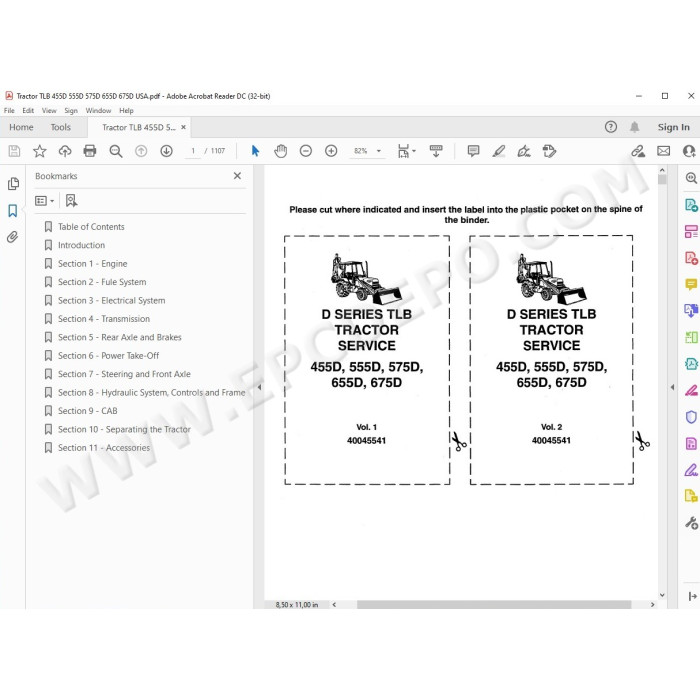Open the Help question mark icon
Screen dimensions: 700x700
[x=611, y=127]
